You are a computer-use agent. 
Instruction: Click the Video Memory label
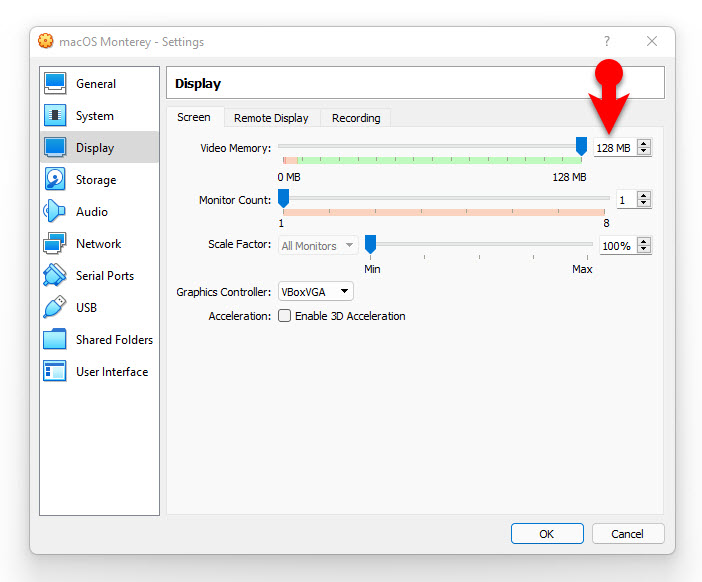tap(235, 148)
